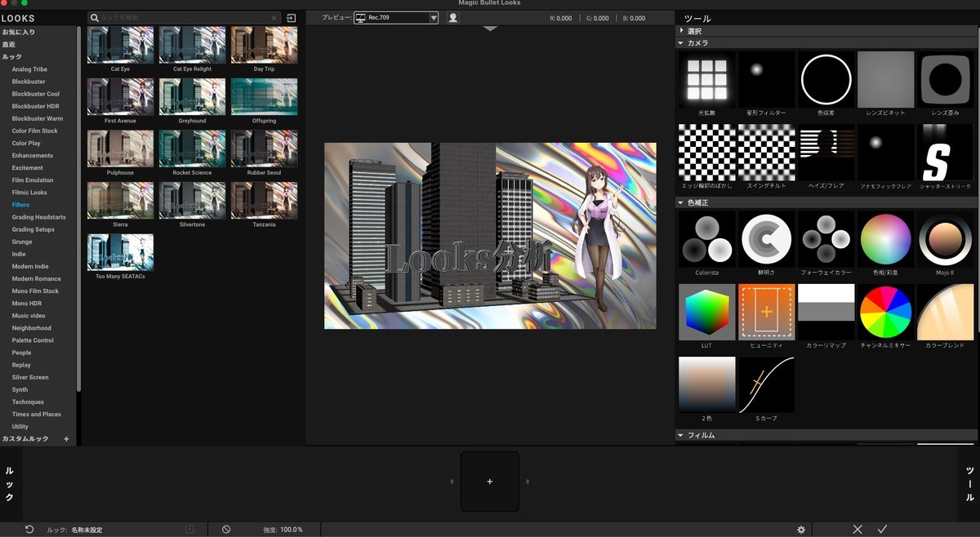Select the Sカーブ S-curve tool
The image size is (980, 537).
point(767,384)
